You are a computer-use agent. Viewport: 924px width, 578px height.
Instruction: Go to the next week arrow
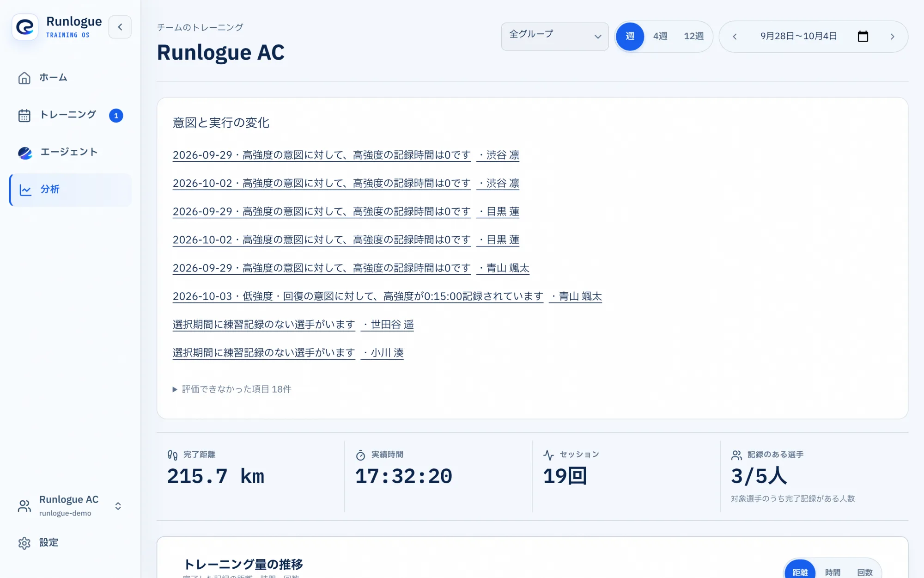[893, 37]
